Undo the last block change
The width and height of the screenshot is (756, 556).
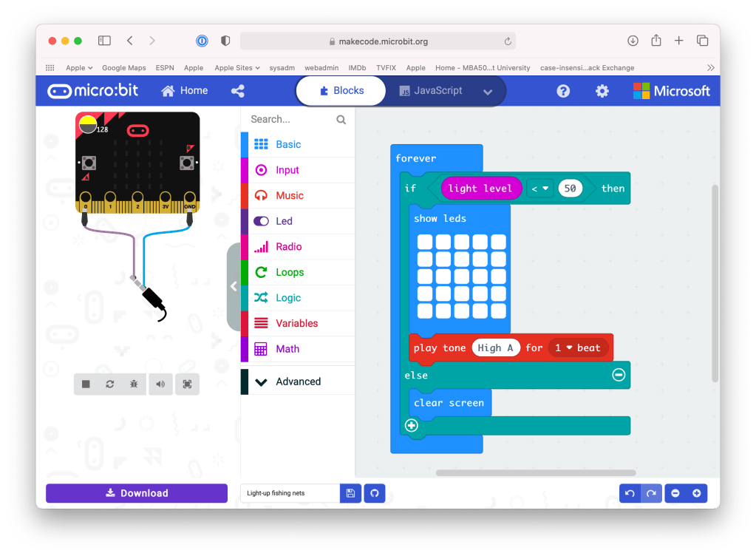[630, 493]
